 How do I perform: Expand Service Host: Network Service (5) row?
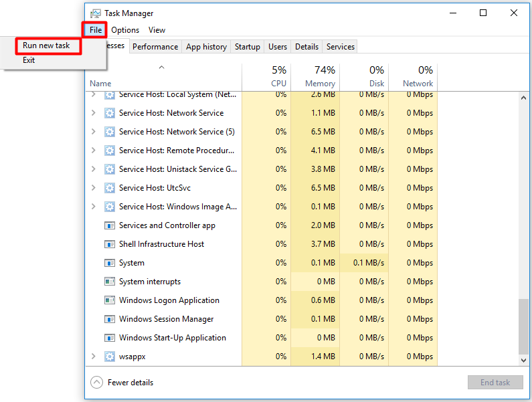pos(93,131)
